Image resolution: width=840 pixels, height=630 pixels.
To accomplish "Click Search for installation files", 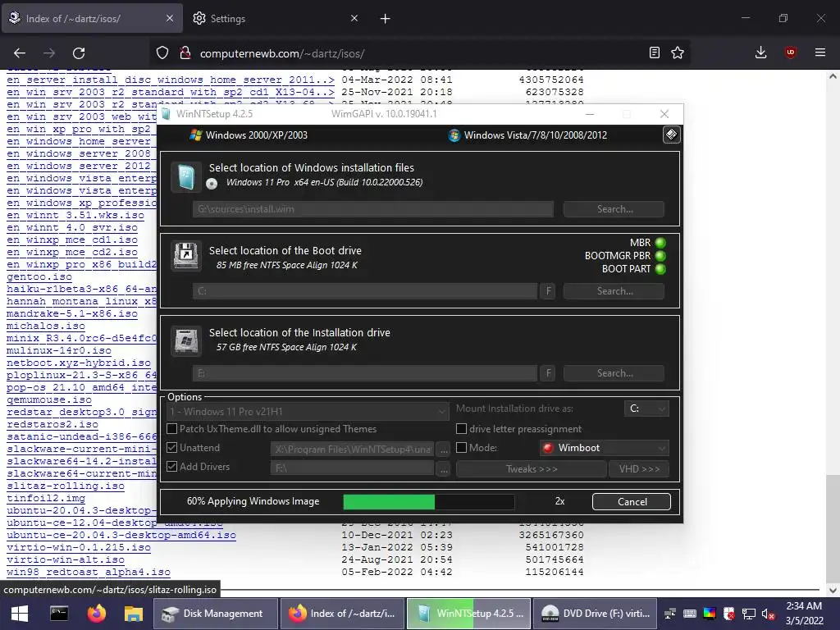I will (x=614, y=209).
